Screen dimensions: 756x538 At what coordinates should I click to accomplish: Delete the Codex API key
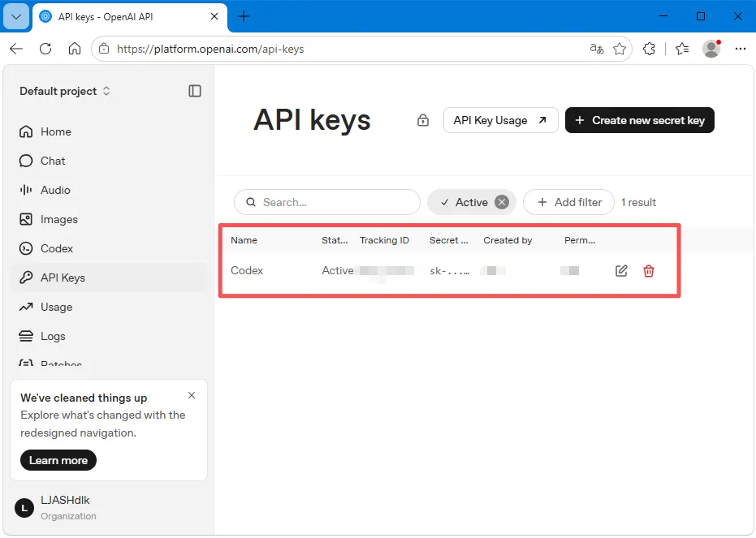pyautogui.click(x=649, y=271)
